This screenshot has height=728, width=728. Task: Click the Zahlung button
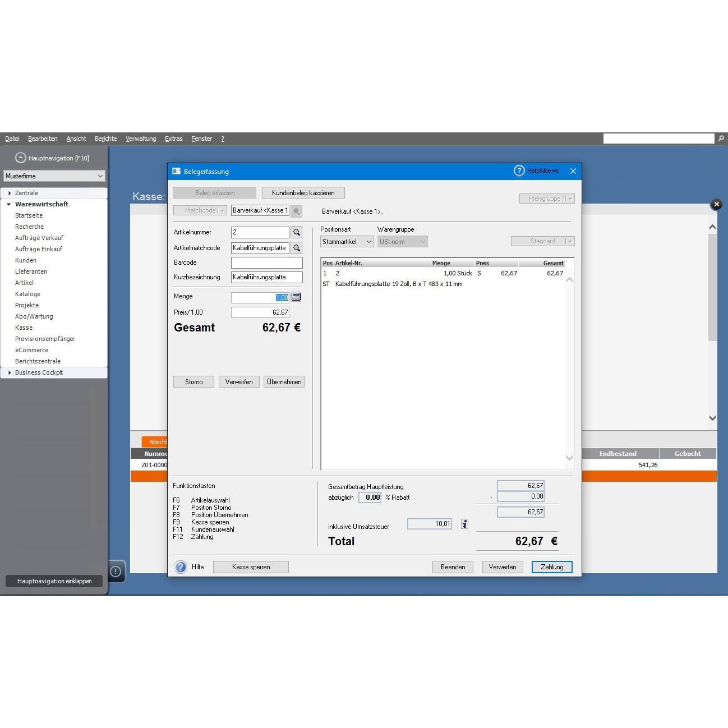point(552,567)
